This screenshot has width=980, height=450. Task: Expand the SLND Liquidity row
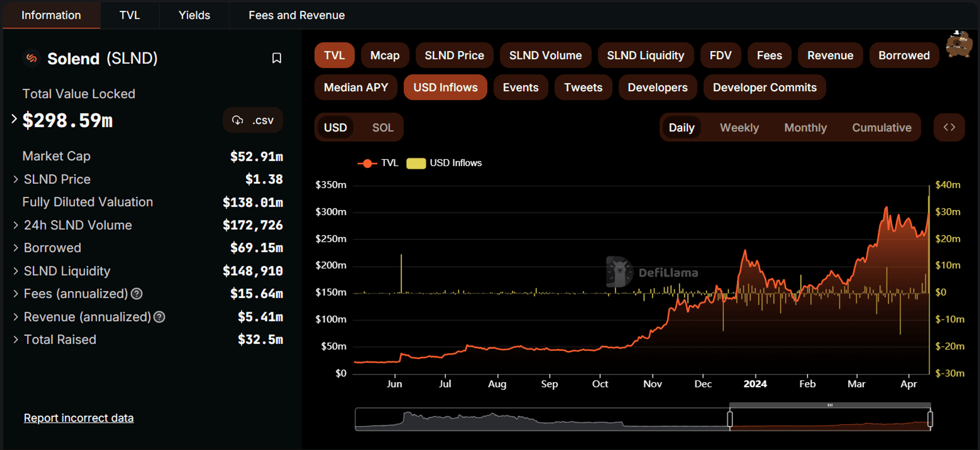16,271
